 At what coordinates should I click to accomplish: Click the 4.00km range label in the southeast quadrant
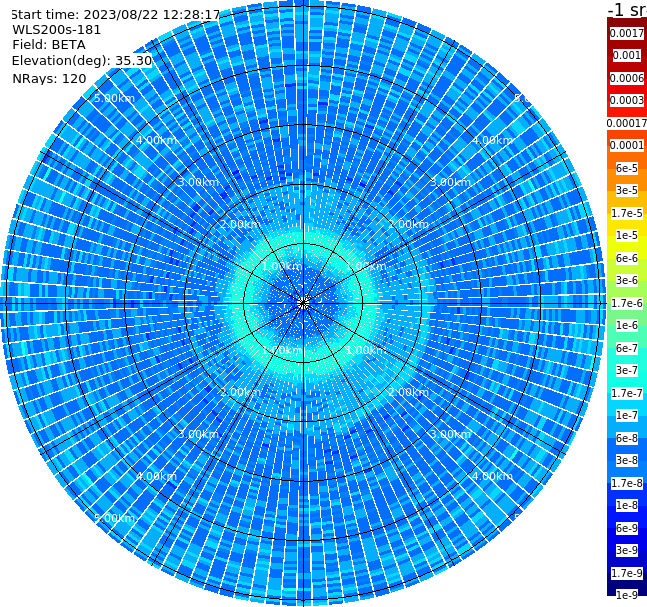coord(492,476)
